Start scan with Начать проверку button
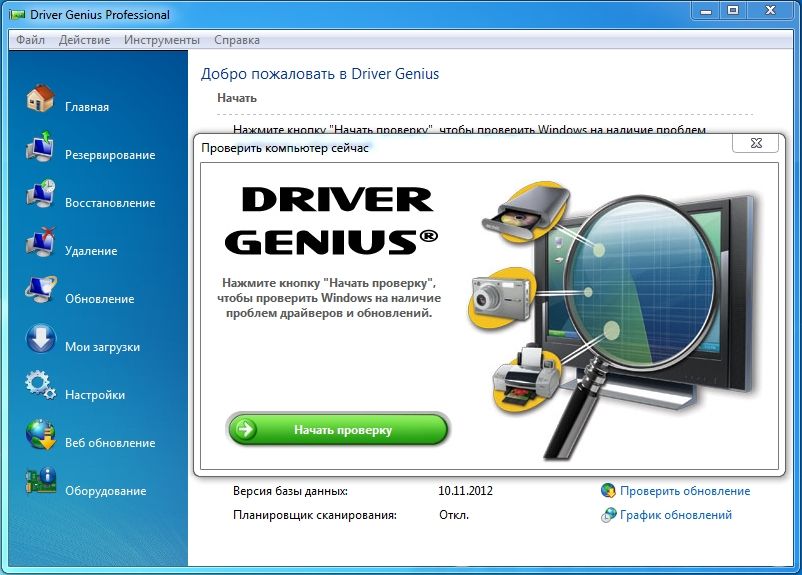The width and height of the screenshot is (802, 575). pyautogui.click(x=338, y=430)
